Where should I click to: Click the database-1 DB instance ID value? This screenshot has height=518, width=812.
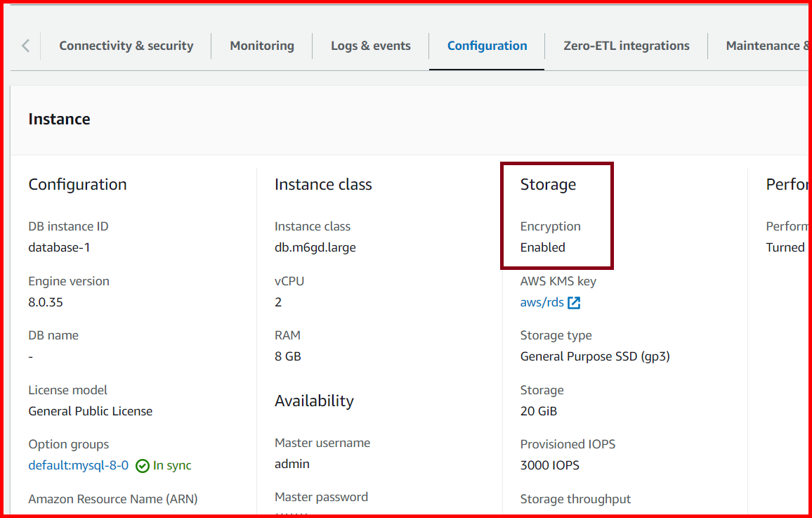60,247
